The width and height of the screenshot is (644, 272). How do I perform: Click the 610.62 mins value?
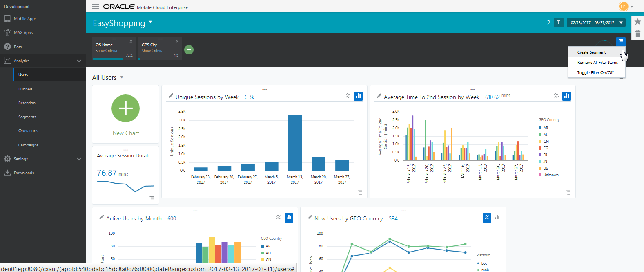(492, 97)
